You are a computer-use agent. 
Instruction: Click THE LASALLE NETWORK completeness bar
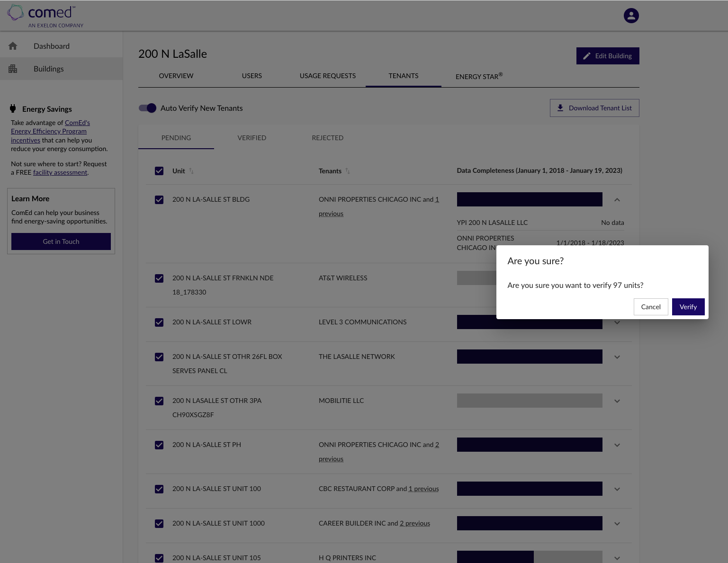click(x=530, y=357)
